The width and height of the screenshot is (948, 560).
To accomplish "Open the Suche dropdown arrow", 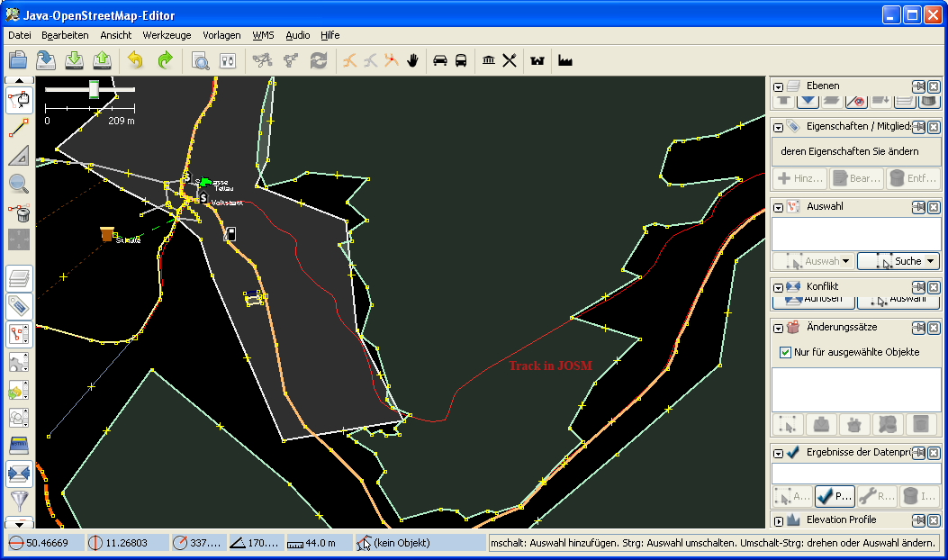I will (x=930, y=261).
